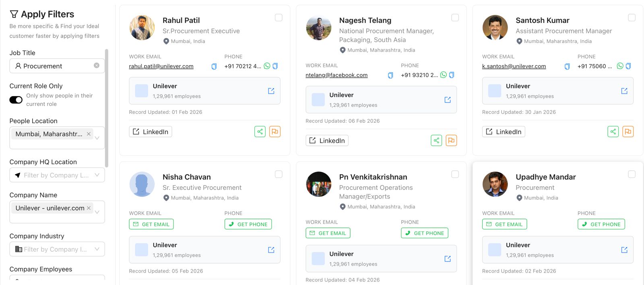Open WhatsApp for Santosh Kumar's phone

pos(620,66)
